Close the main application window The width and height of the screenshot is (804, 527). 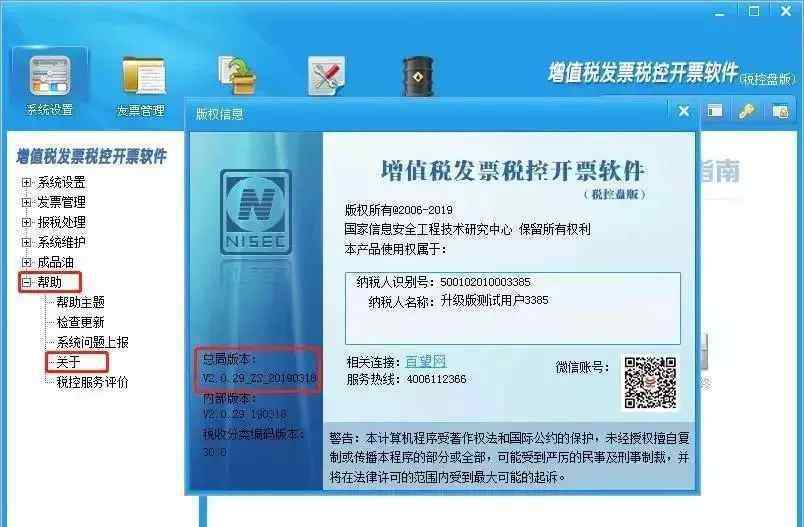[786, 11]
